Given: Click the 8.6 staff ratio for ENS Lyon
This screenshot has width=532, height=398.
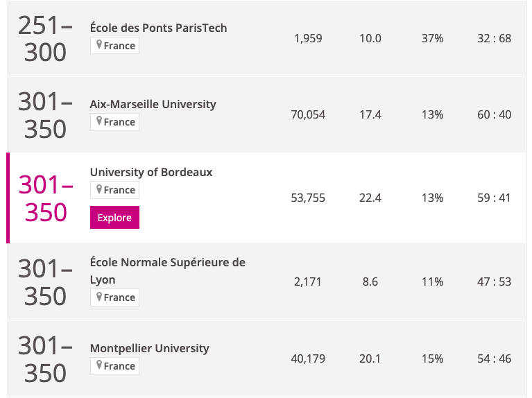Looking at the screenshot, I should pos(370,282).
